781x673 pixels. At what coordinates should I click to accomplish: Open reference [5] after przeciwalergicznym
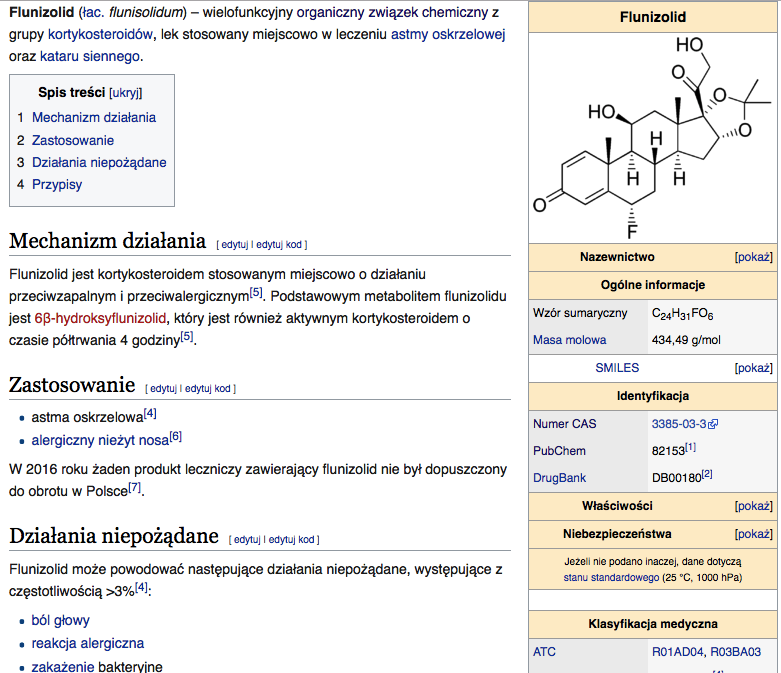pos(256,292)
